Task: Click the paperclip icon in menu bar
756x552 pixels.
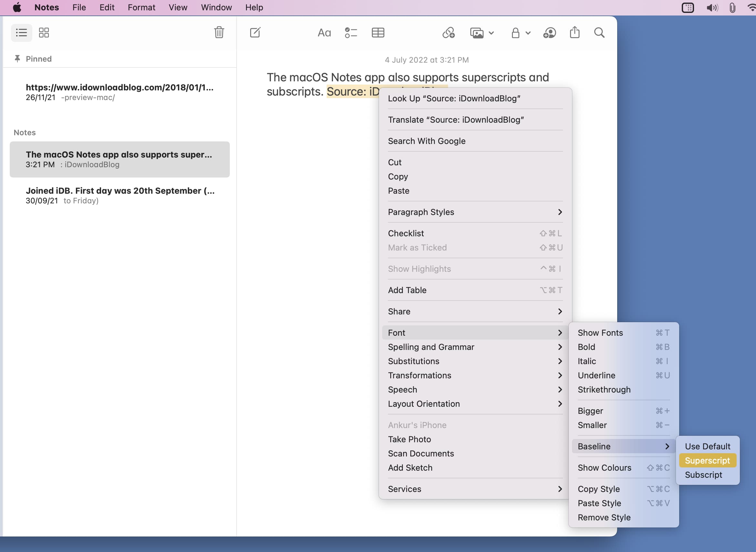Action: point(732,7)
